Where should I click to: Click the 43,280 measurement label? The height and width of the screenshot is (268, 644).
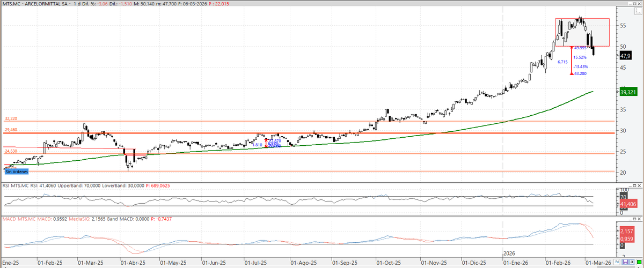point(581,74)
